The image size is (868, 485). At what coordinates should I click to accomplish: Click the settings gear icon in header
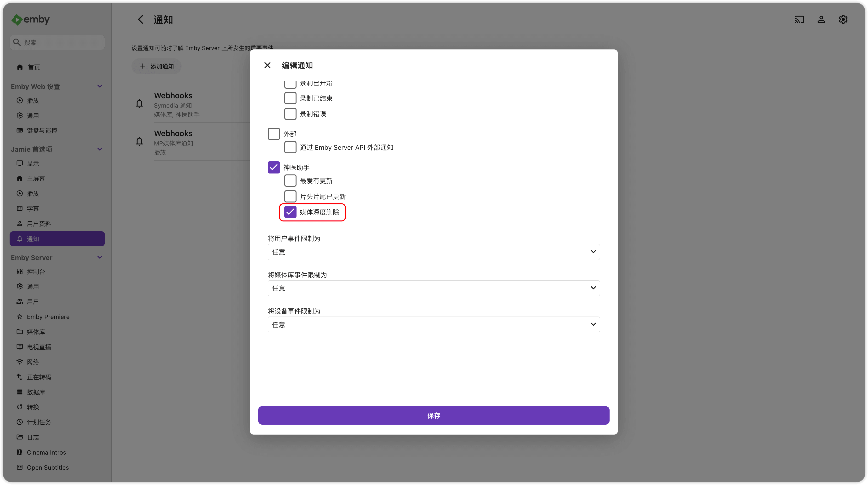[843, 20]
